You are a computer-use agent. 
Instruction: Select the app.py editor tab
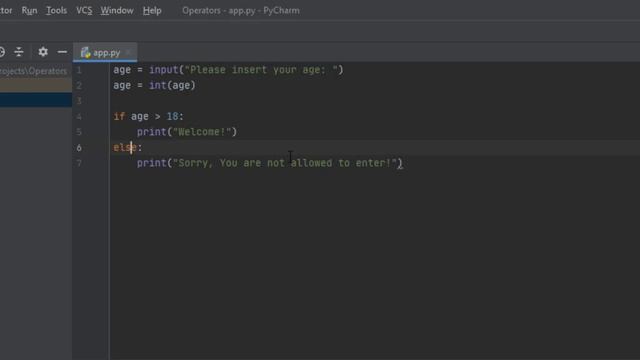pyautogui.click(x=105, y=53)
